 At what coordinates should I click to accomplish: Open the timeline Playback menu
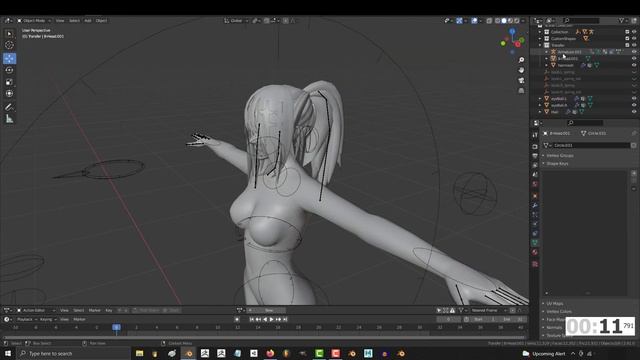27,319
